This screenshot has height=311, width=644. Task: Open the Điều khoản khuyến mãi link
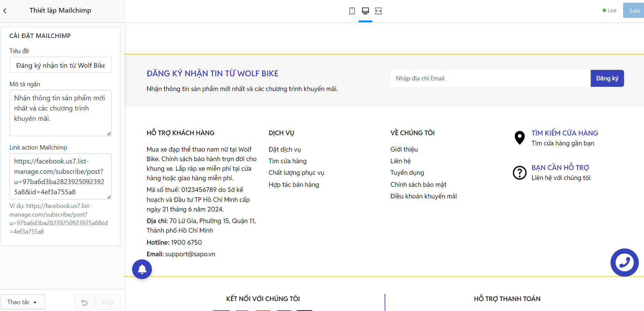424,196
